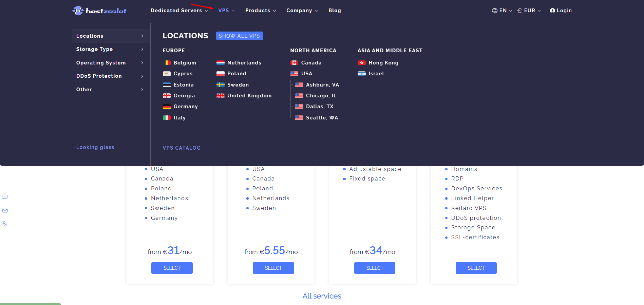Image resolution: width=644 pixels, height=305 pixels.
Task: Click the Ashburn, VA flag icon
Action: pos(299,85)
